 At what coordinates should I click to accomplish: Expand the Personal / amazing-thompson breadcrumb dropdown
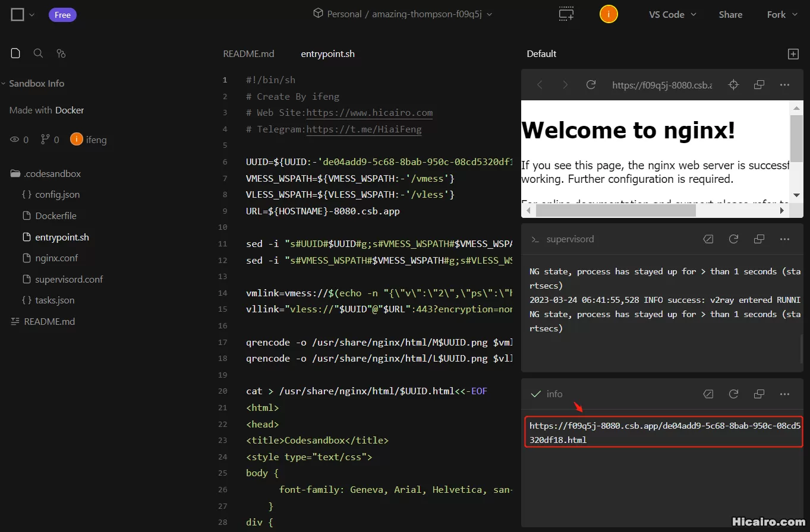[490, 14]
